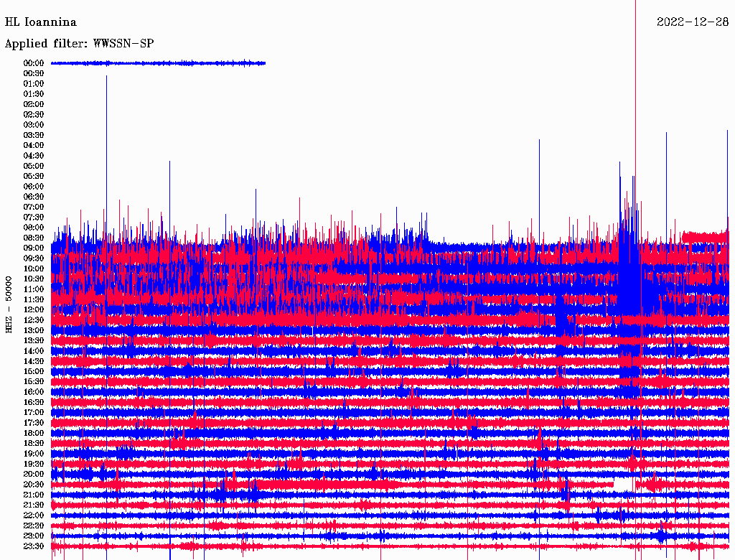The width and height of the screenshot is (735, 560).
Task: Click the station title 'HL Ioannina'
Action: (41, 22)
